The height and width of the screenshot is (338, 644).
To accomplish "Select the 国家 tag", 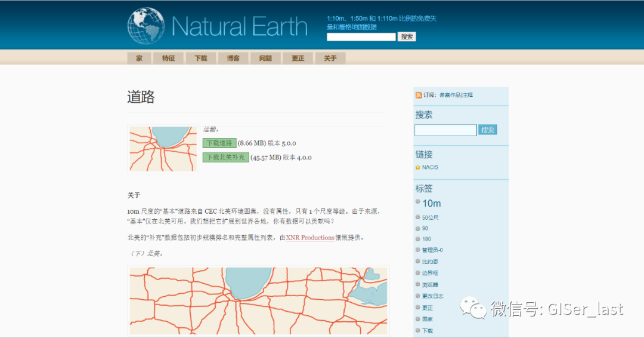I will tap(428, 319).
